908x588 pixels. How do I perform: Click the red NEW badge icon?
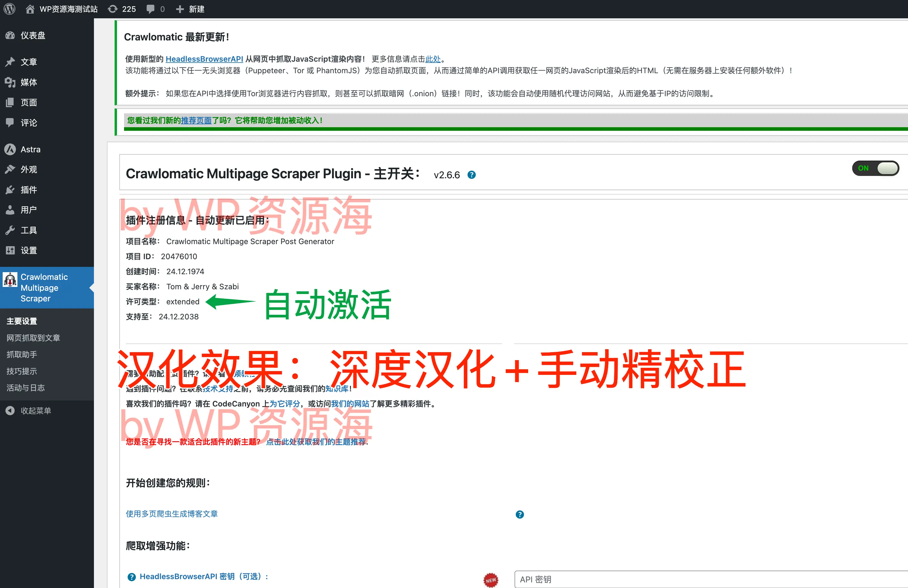point(491,580)
